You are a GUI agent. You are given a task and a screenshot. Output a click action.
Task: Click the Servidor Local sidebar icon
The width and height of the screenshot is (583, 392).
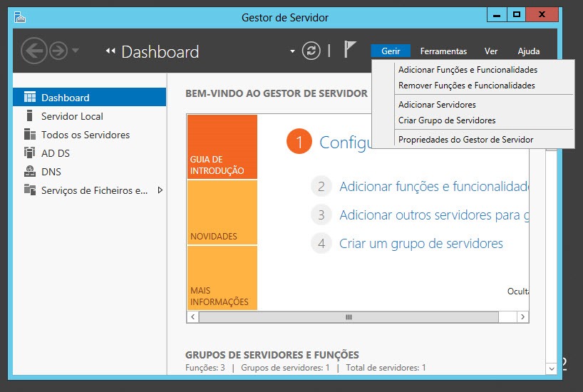point(29,116)
